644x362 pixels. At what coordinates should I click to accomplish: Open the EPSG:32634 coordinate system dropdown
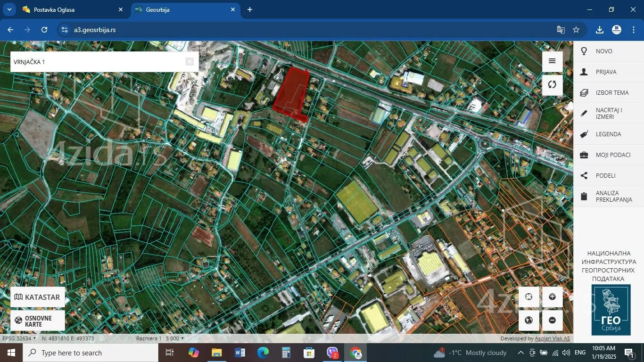(19, 338)
